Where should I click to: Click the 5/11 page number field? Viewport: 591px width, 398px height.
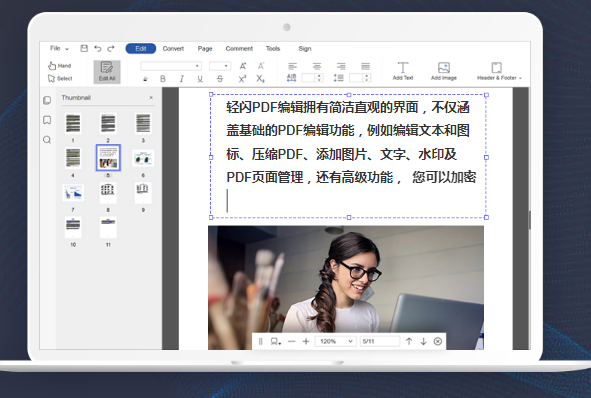(x=380, y=341)
